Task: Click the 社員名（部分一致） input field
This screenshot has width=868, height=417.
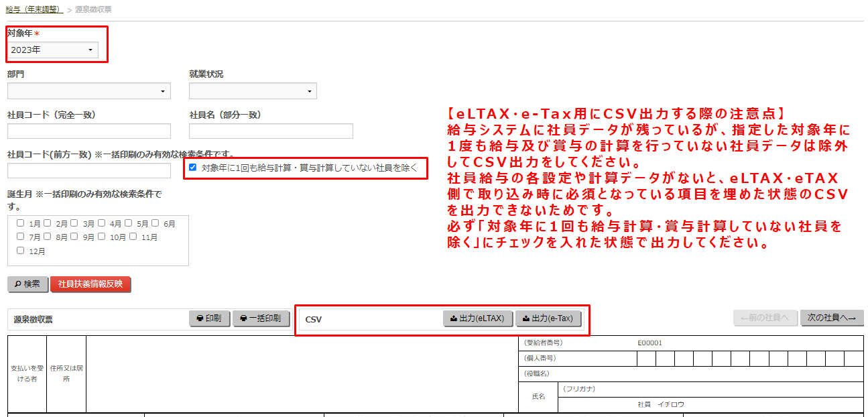Action: click(271, 131)
